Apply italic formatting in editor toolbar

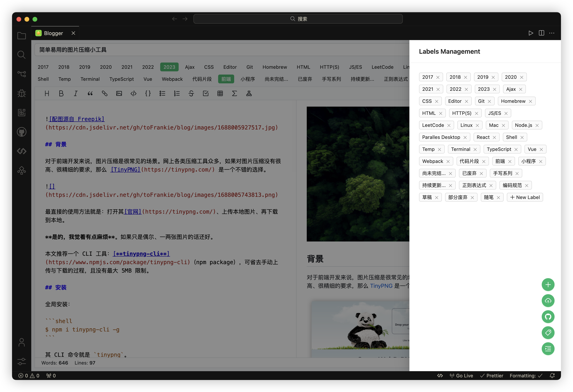click(x=76, y=93)
